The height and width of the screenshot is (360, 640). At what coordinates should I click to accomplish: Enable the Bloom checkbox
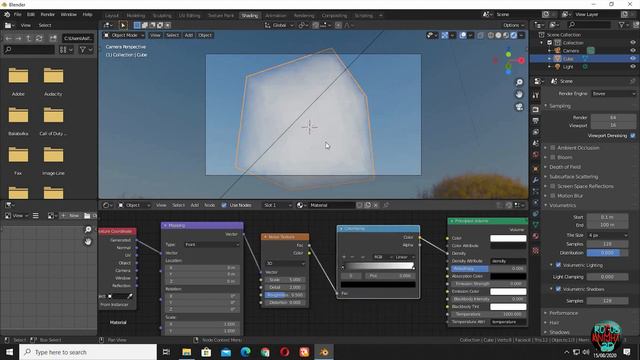[x=553, y=158]
